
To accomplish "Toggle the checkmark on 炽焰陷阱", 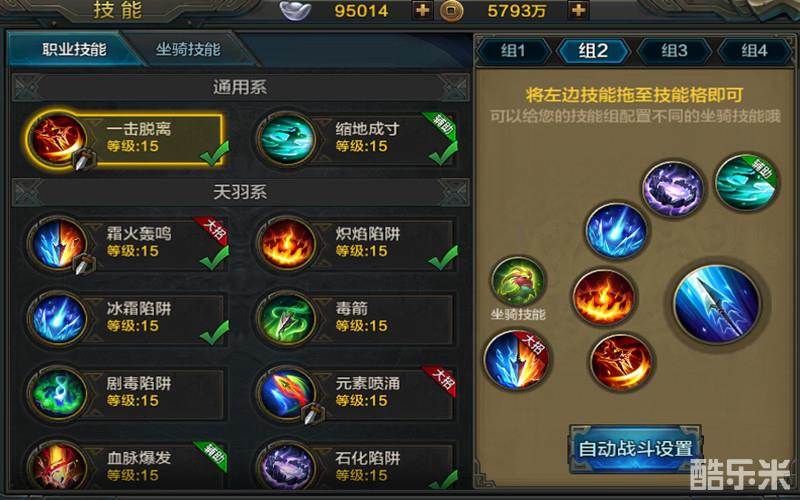I will pos(443,257).
